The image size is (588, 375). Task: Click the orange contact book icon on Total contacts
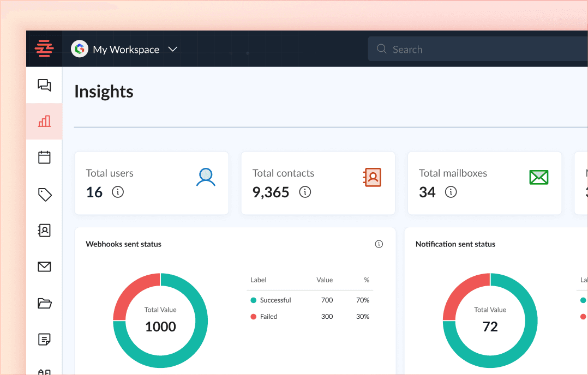[x=372, y=177]
